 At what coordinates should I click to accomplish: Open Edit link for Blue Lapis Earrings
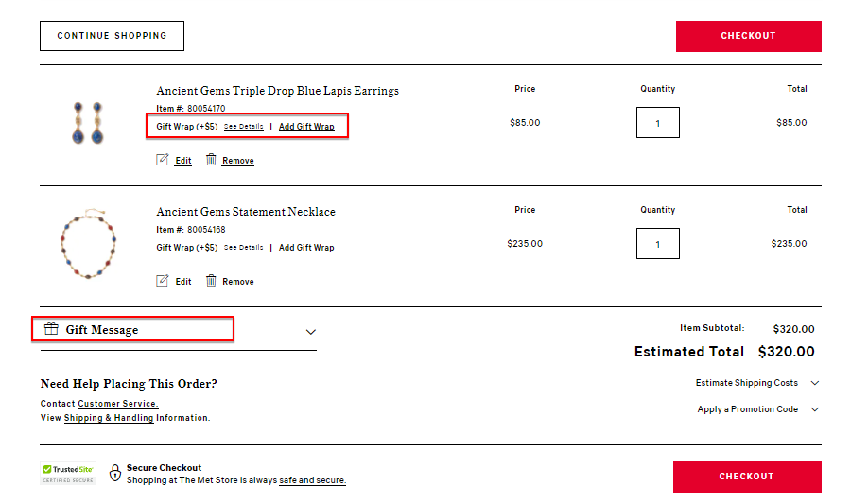click(x=183, y=161)
